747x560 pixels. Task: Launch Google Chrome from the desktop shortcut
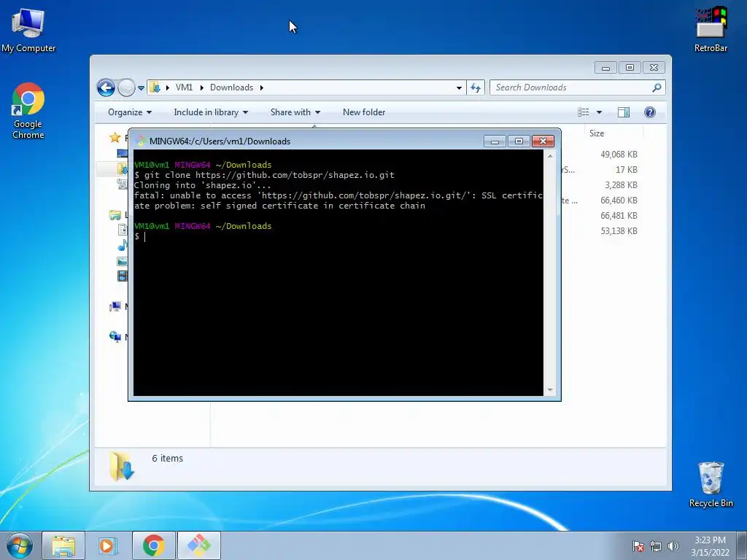pos(28,111)
